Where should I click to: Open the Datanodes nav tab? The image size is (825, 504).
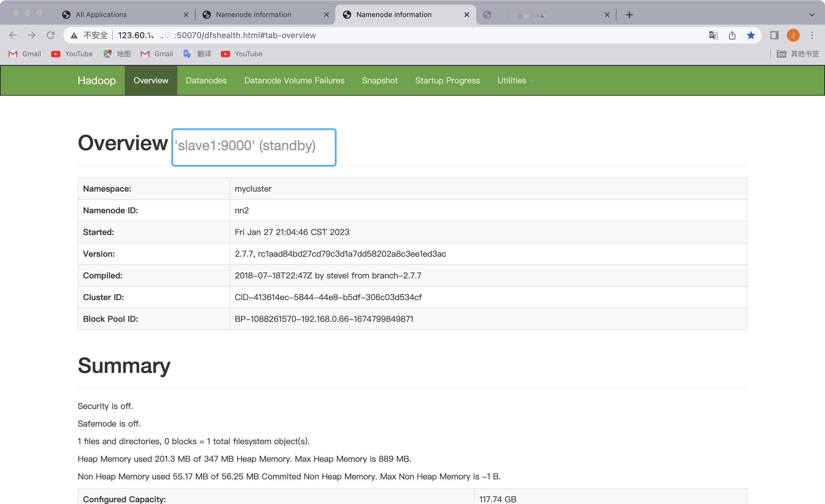[206, 80]
